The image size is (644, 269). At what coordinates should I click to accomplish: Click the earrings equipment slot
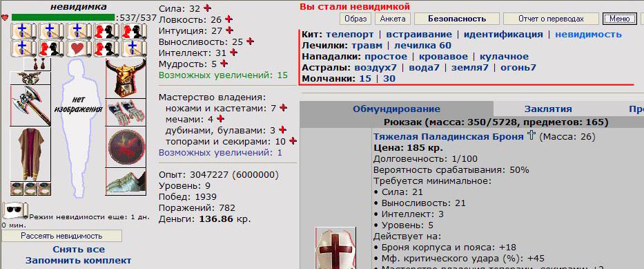[37, 64]
